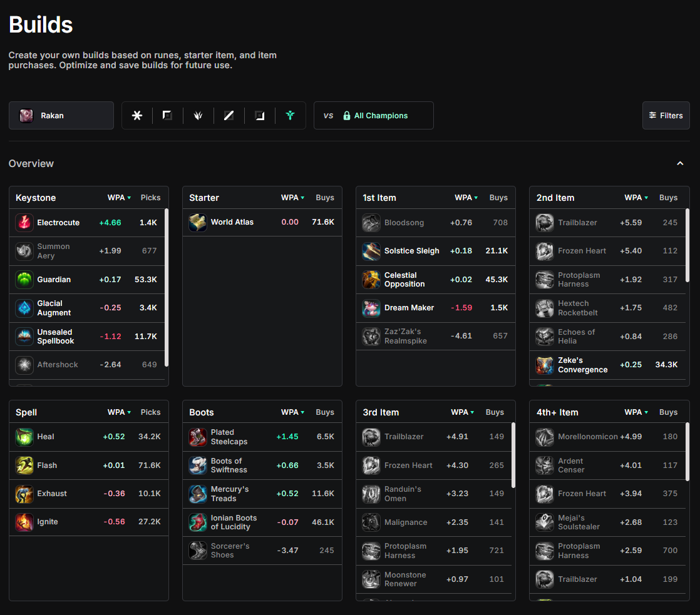Select the Malignance row
Image resolution: width=700 pixels, height=615 pixels.
click(x=434, y=522)
